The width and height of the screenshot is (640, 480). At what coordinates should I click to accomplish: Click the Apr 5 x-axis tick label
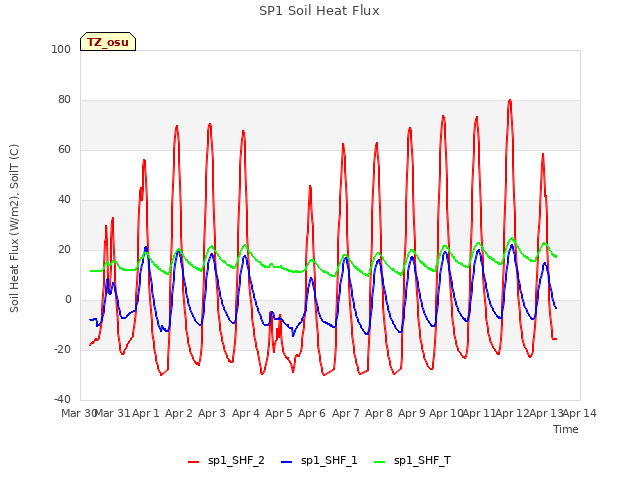point(279,413)
